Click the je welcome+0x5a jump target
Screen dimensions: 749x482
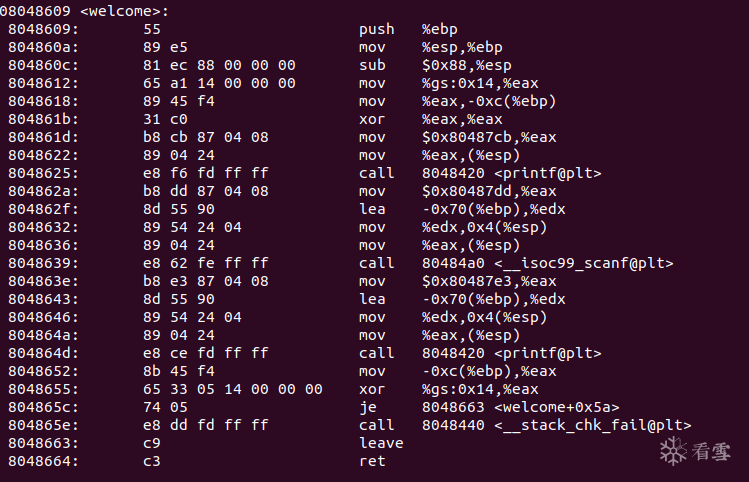coord(521,407)
